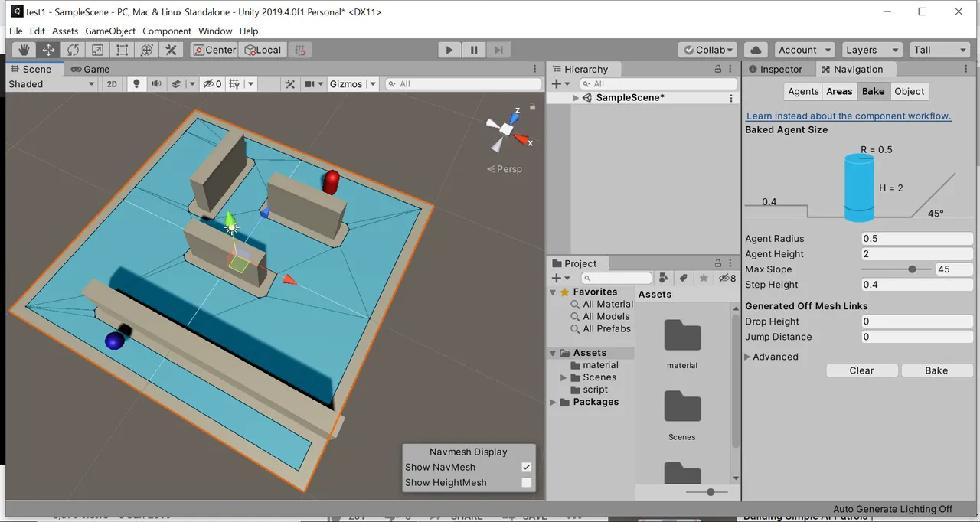Toggle Local handle rotation
The width and height of the screenshot is (980, 522).
coord(263,50)
